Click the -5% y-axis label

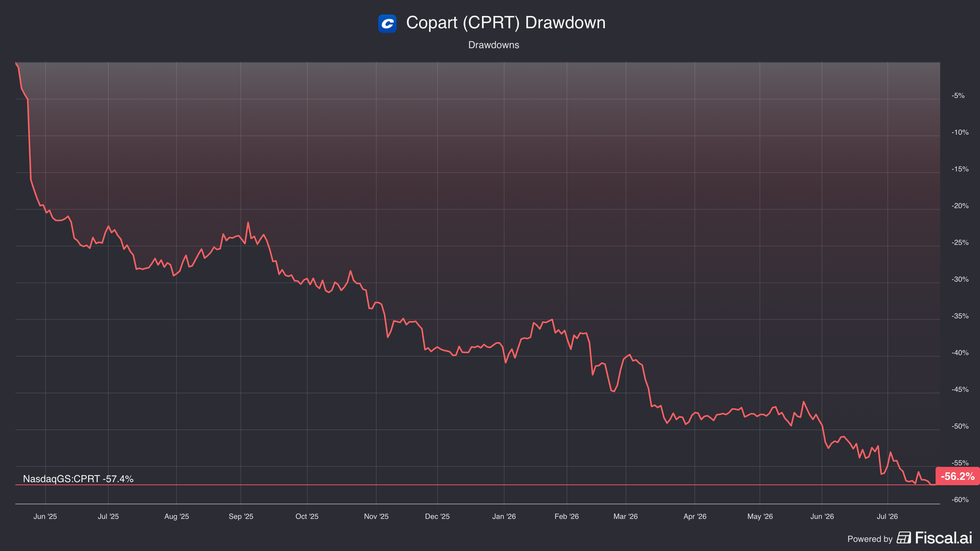coord(958,96)
